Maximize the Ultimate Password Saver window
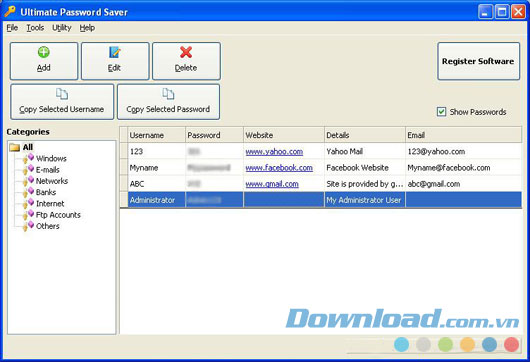The height and width of the screenshot is (362, 530). 502,12
